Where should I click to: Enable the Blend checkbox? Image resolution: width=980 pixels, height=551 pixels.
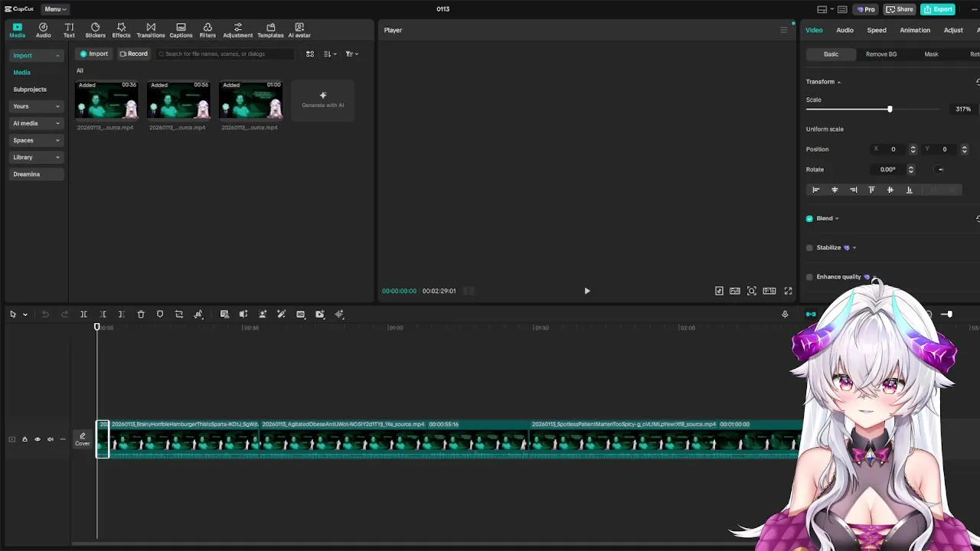click(x=809, y=219)
